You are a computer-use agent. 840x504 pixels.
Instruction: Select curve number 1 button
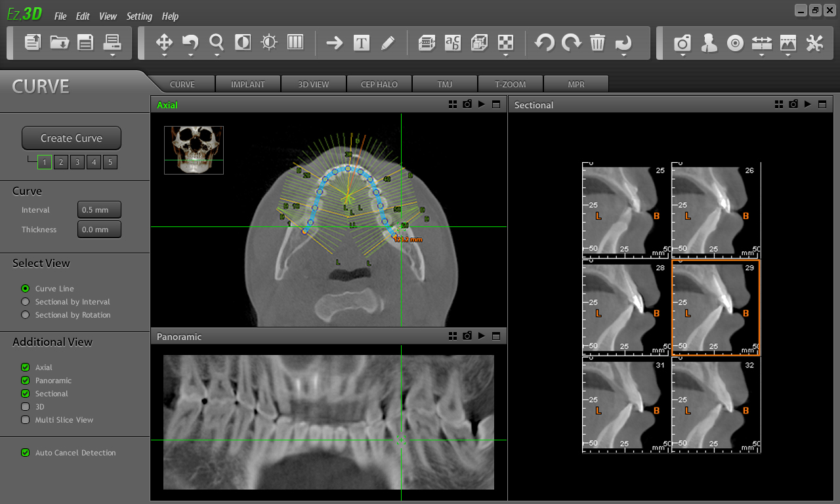45,162
